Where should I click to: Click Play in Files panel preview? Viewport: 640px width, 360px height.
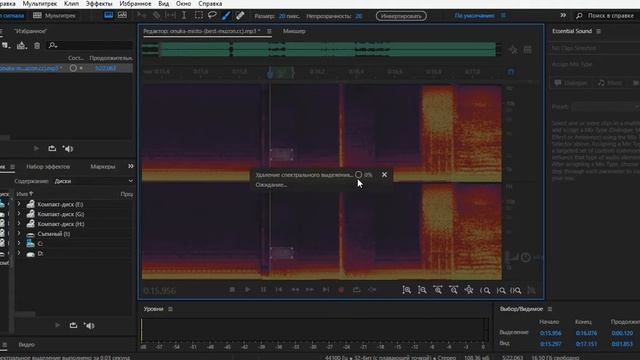pos(36,149)
